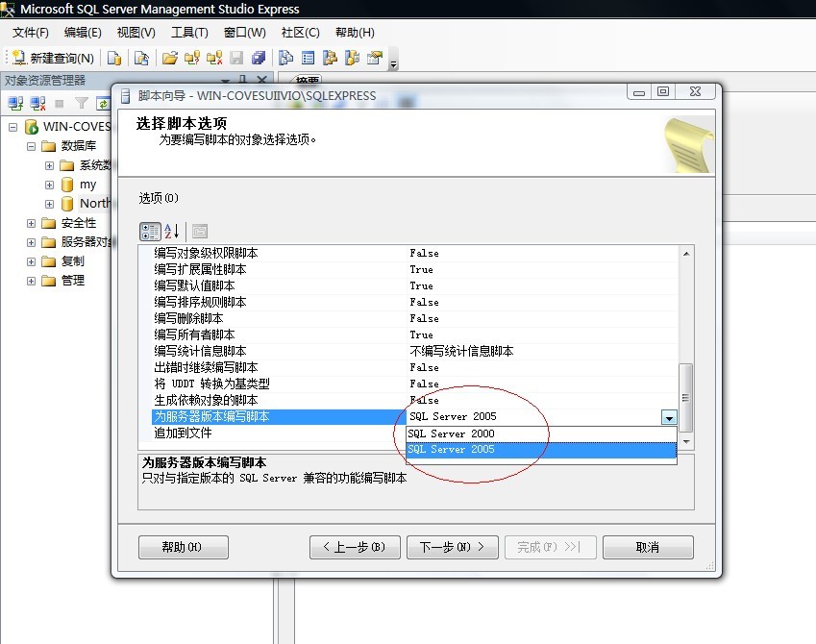Open the 工具(T) menu
The image size is (816, 644).
190,33
